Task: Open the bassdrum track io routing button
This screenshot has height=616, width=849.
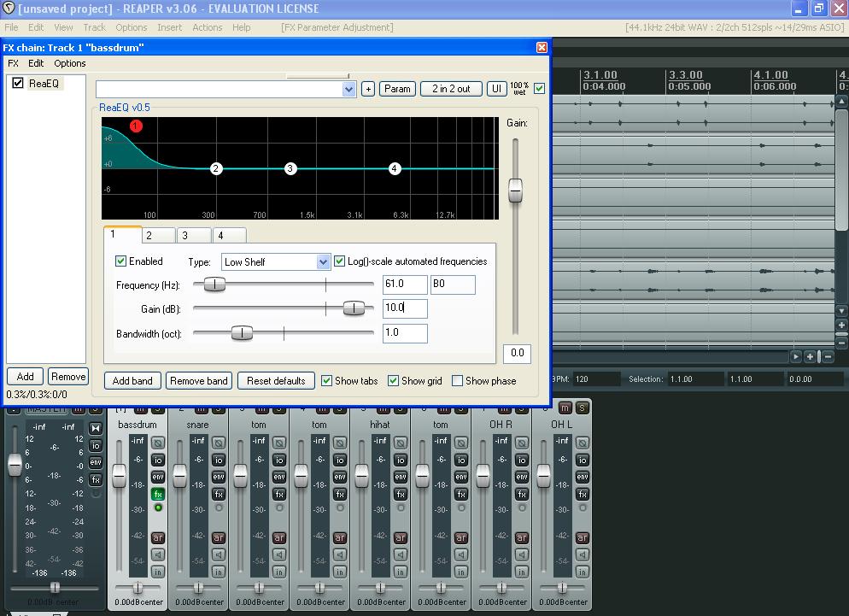Action: 157,460
